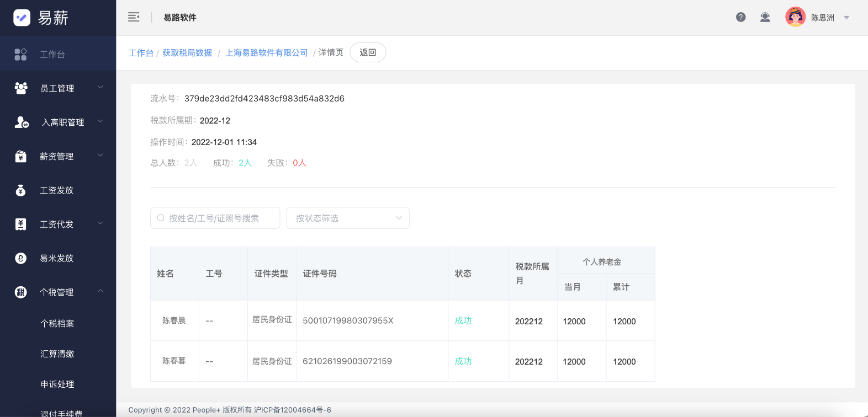Open 工作台 from the sidebar

tap(52, 55)
